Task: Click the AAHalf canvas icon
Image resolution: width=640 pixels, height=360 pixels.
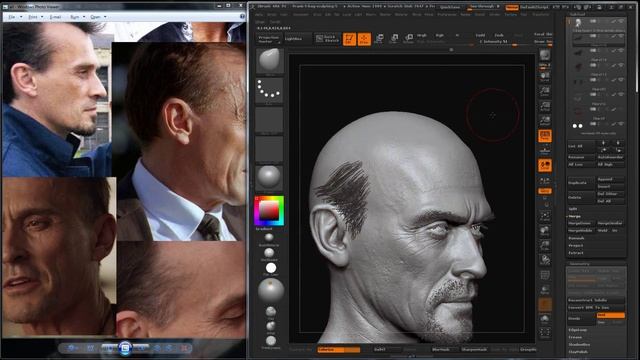Action: (544, 120)
